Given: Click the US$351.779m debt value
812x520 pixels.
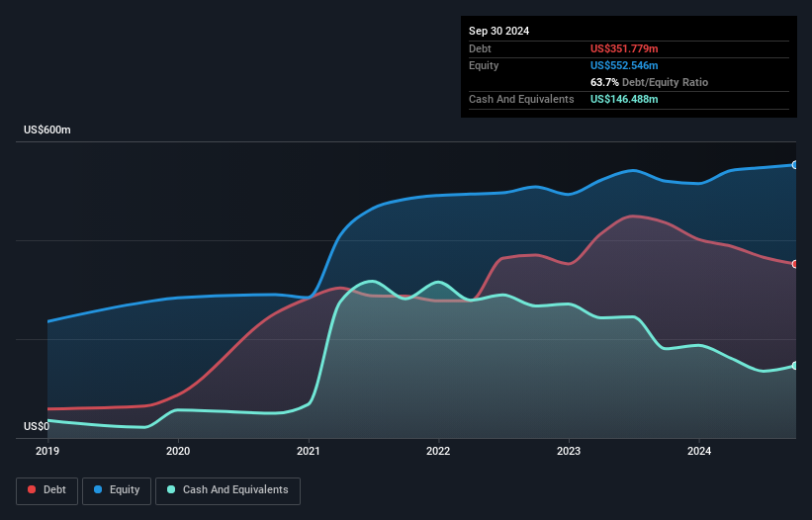Looking at the screenshot, I should [624, 48].
